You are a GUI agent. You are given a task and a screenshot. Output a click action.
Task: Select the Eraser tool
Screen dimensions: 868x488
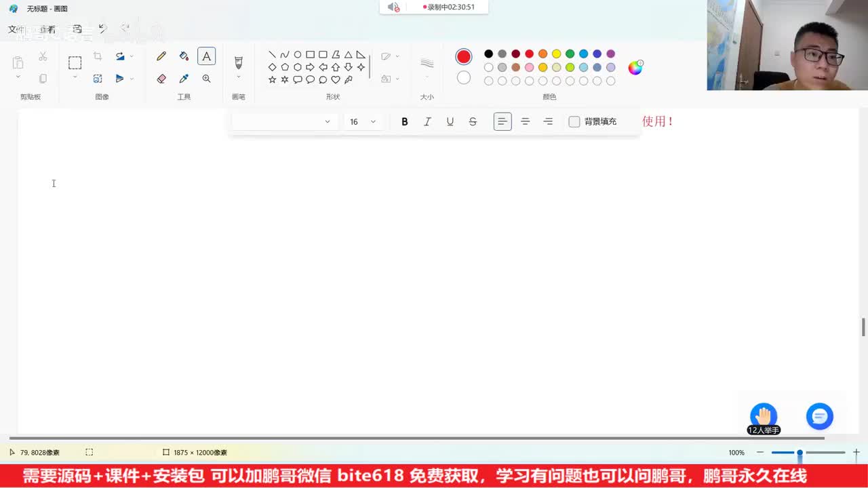point(161,79)
